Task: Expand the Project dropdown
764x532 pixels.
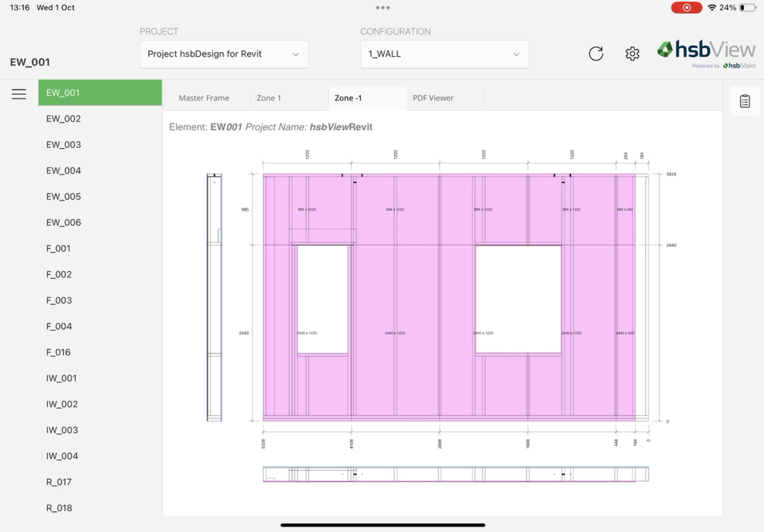Action: 224,54
